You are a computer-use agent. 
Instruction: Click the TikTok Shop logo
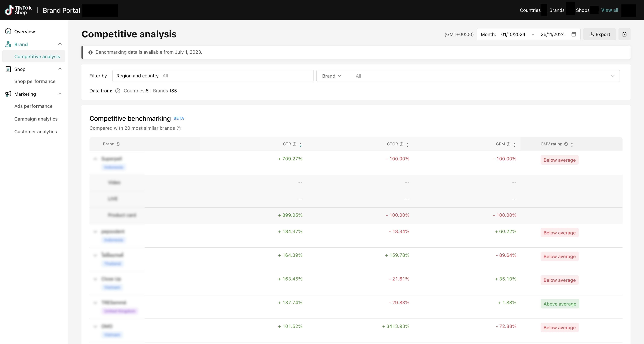pos(18,10)
